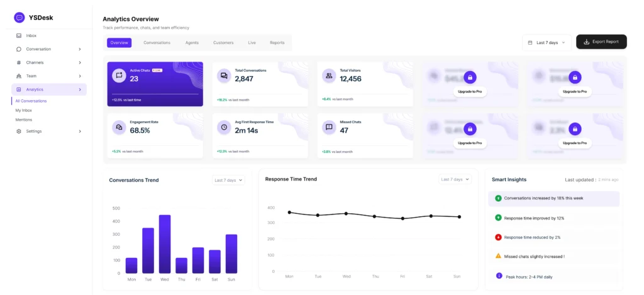The width and height of the screenshot is (644, 295).
Task: Click the Engagement Rate icon
Action: pos(118,127)
